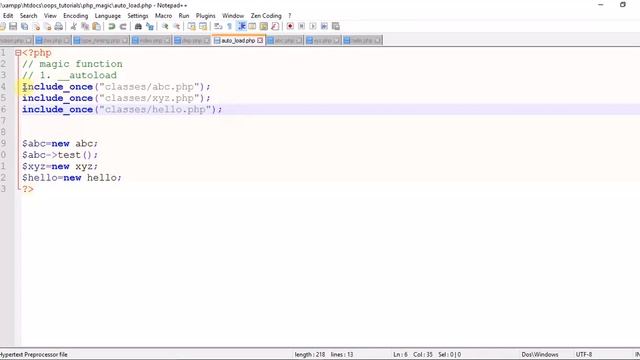Click the Copy toolbar icon

point(85,27)
